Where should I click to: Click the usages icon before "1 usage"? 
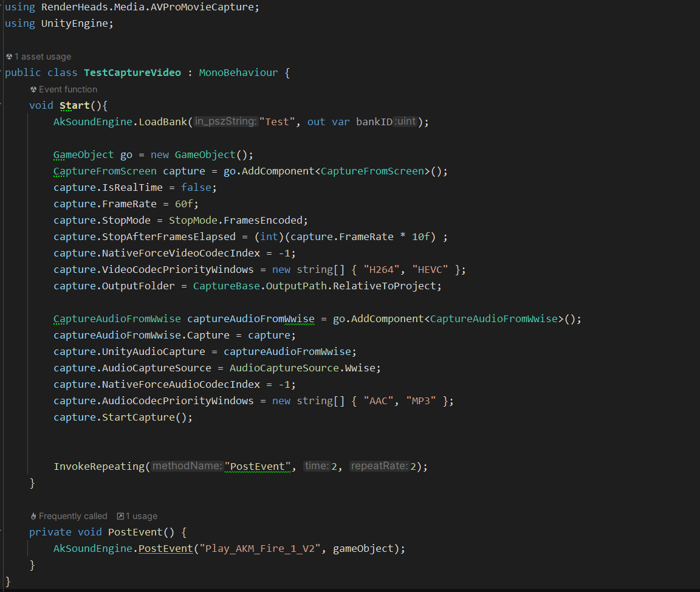tap(122, 515)
